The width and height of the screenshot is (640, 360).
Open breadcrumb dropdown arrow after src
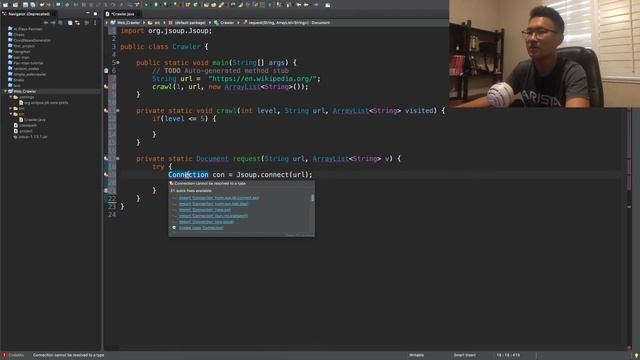click(164, 23)
